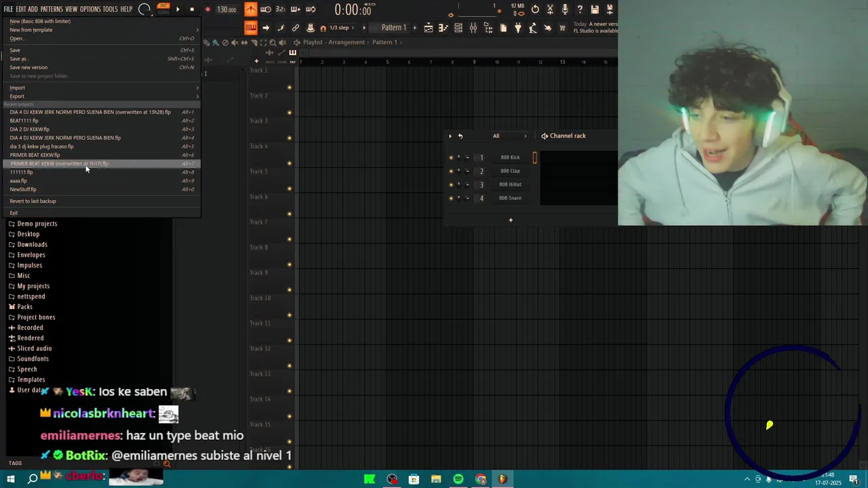Image resolution: width=868 pixels, height=488 pixels.
Task: Mute the 808 Kick channel LED
Action: (451, 158)
